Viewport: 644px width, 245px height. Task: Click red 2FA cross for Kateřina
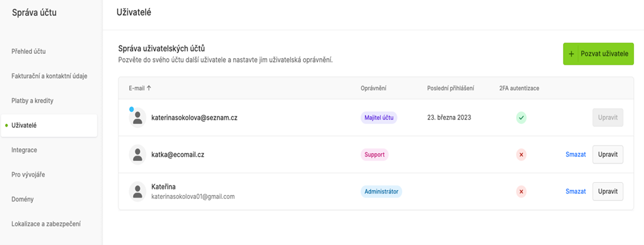pos(521,192)
